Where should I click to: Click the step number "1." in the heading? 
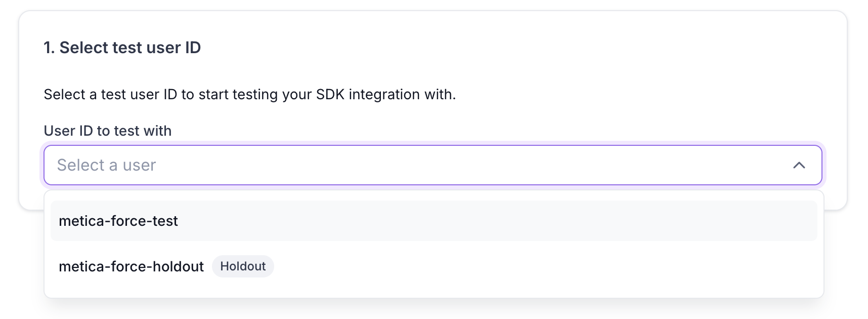point(49,48)
